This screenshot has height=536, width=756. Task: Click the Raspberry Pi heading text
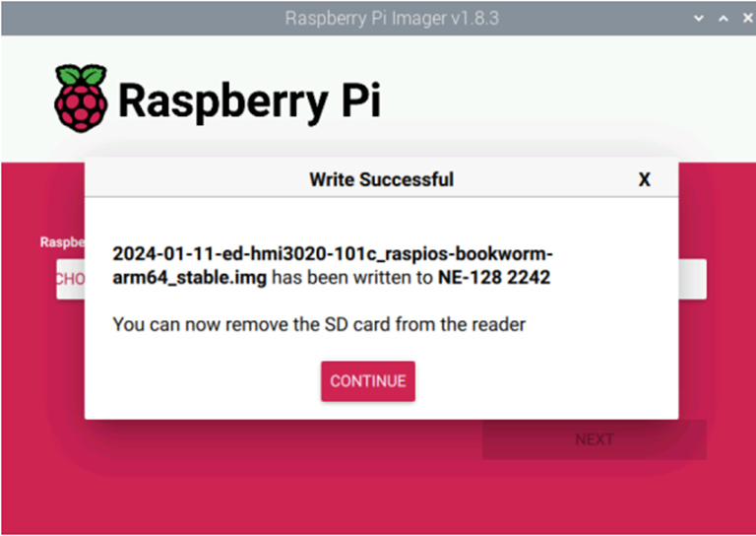click(250, 100)
